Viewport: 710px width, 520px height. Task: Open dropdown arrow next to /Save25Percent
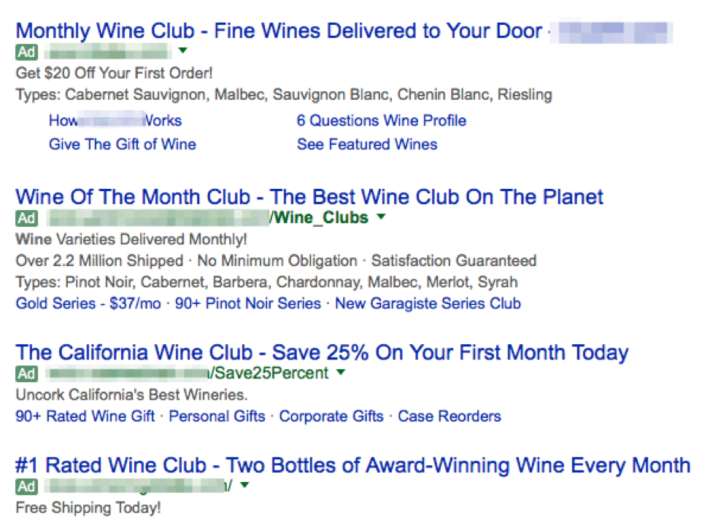click(x=341, y=372)
